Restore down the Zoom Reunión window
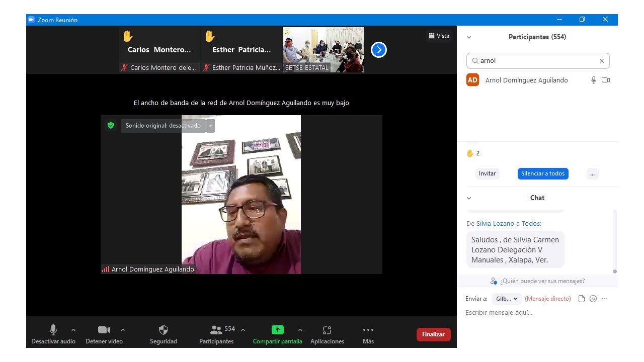 582,20
